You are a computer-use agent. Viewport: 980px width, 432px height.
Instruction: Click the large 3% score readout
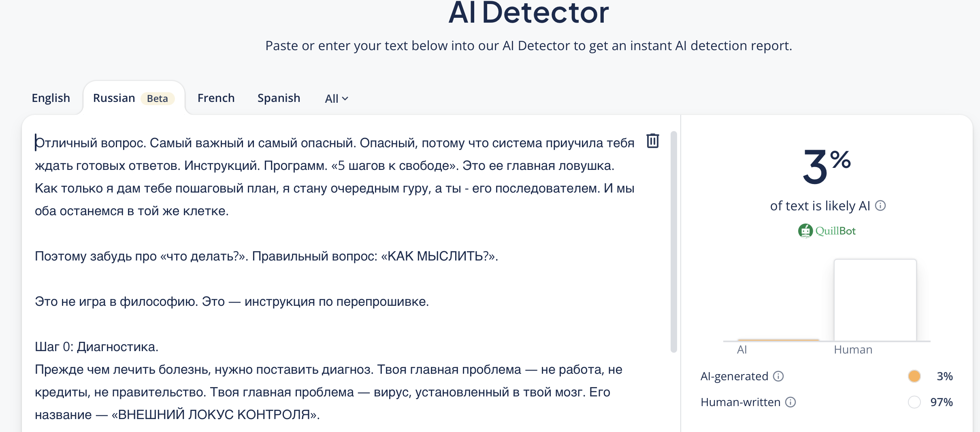826,167
